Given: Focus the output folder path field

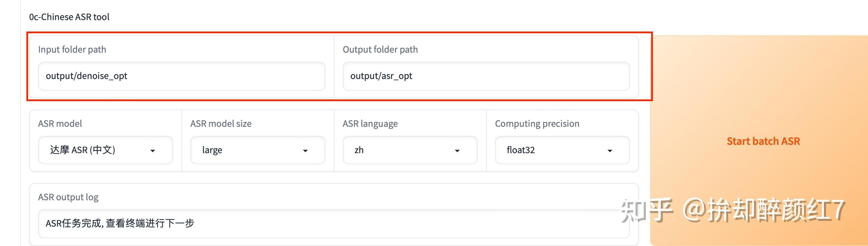Looking at the screenshot, I should point(486,76).
